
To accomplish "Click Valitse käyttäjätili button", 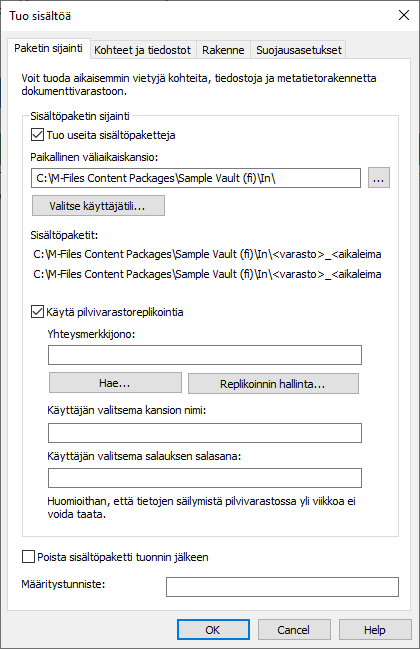I will point(98,206).
